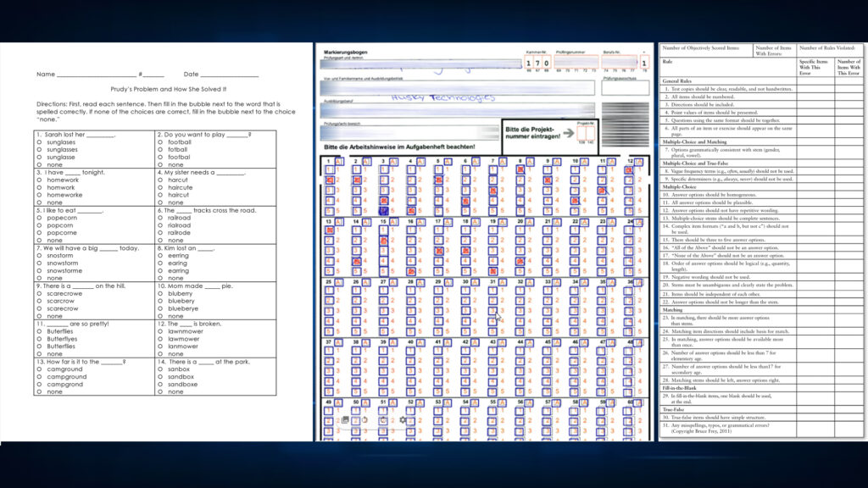This screenshot has width=868, height=488.
Task: Fill the bubble next to 'snowstorm'
Action: click(39, 263)
